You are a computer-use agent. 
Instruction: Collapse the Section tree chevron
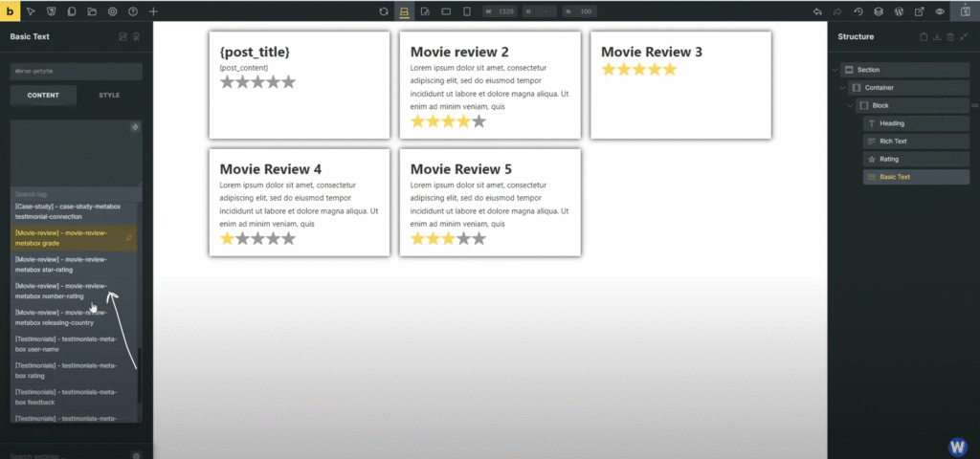pyautogui.click(x=835, y=70)
